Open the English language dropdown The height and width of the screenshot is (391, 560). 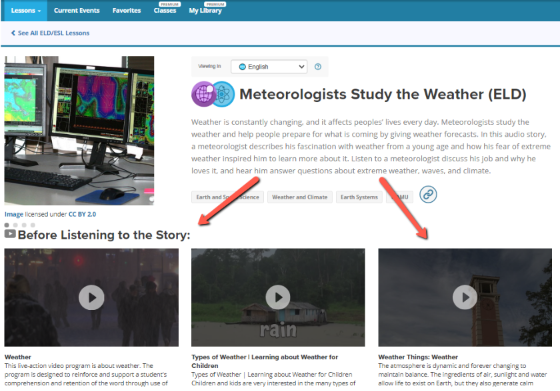[x=269, y=67]
